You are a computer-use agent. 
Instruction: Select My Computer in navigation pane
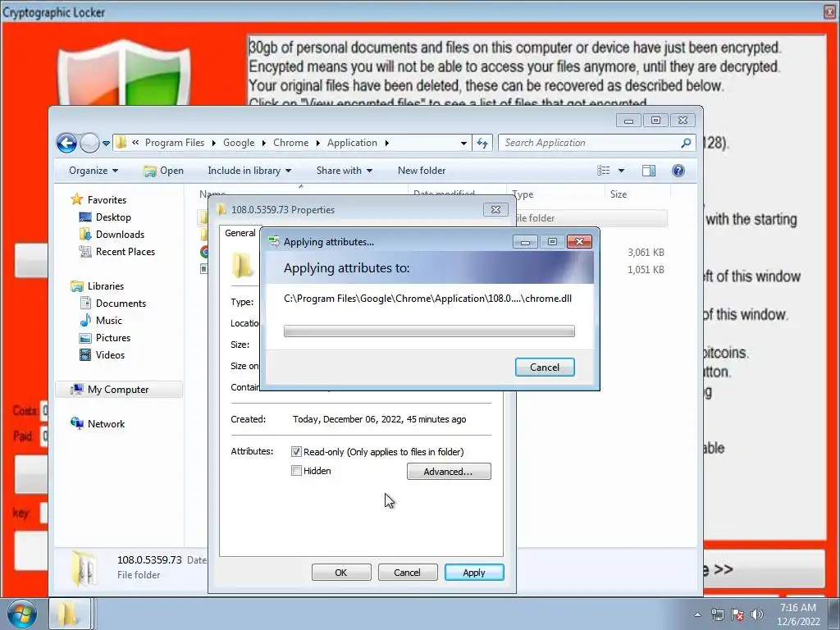point(118,390)
